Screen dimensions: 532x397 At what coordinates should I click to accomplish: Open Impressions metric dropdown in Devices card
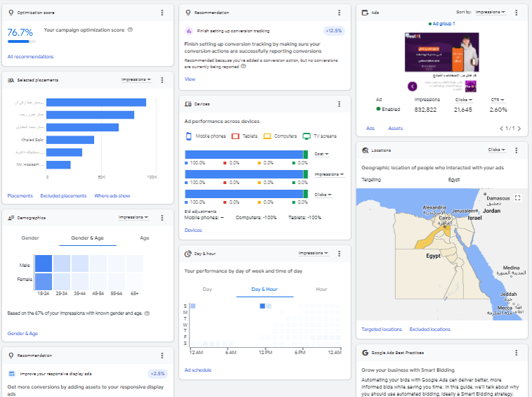click(329, 174)
